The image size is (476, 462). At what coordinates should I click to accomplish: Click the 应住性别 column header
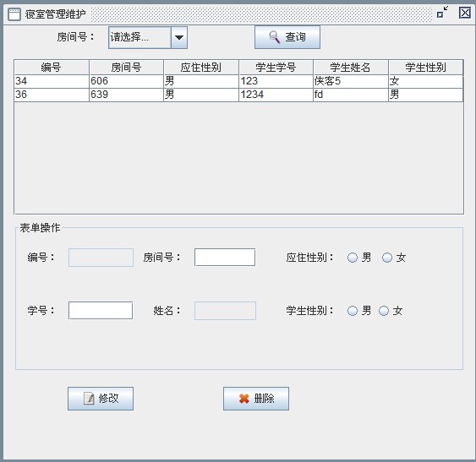pyautogui.click(x=201, y=67)
